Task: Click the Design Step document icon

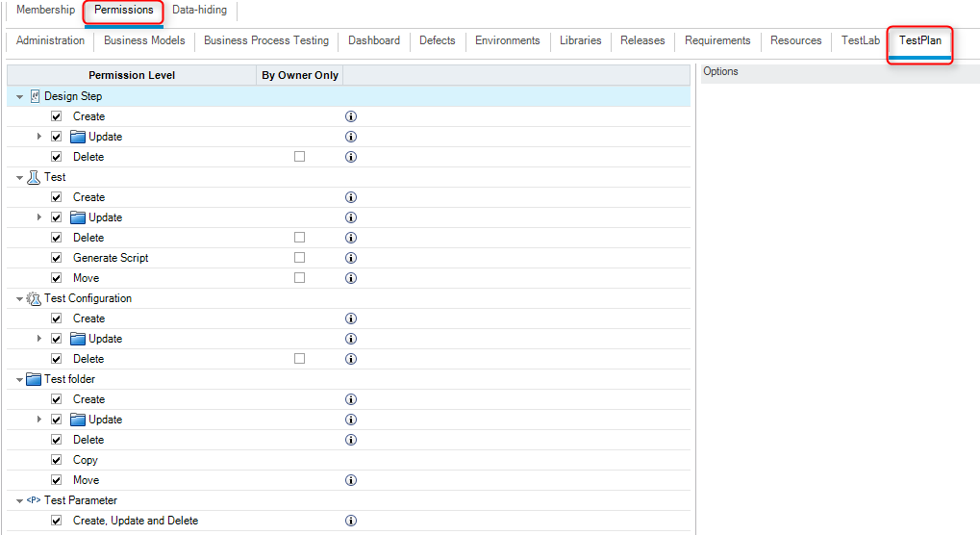Action: 35,96
